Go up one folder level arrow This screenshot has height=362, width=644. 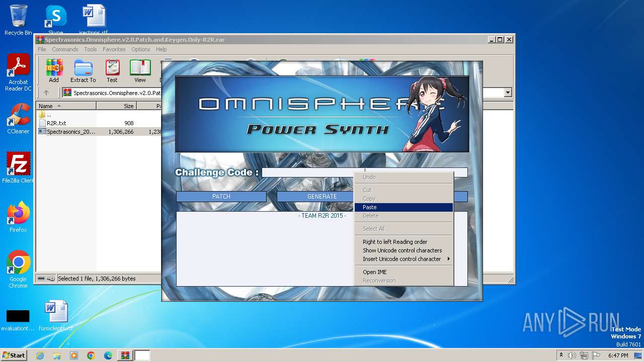[x=46, y=93]
